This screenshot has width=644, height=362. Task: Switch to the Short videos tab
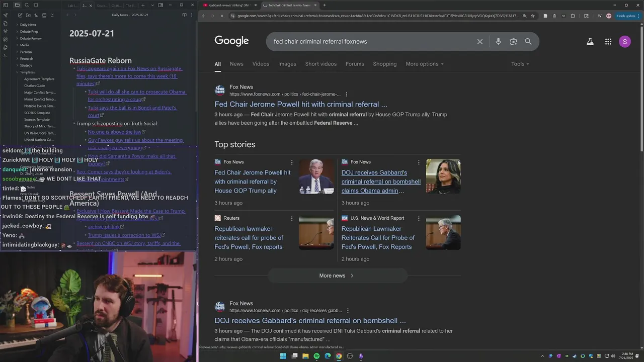pyautogui.click(x=320, y=64)
